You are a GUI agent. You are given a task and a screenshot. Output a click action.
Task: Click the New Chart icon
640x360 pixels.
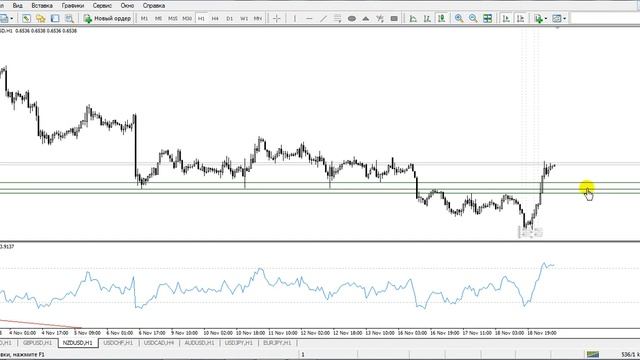4,18
